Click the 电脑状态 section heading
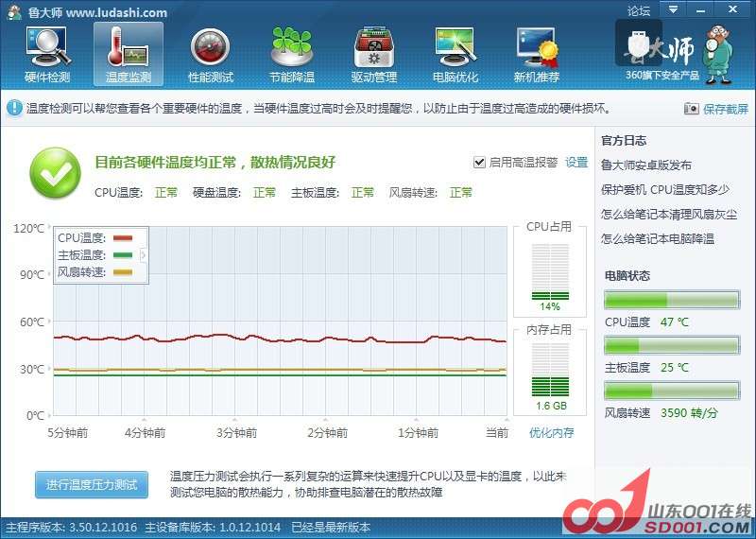Image resolution: width=756 pixels, height=539 pixels. point(627,276)
